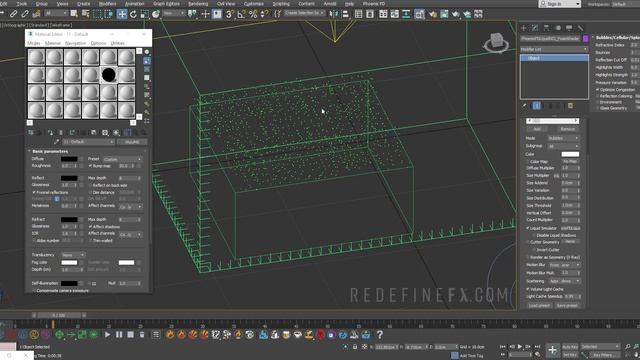This screenshot has height=360, width=640.
Task: Toggle the Volume Light Cache checkbox
Action: point(528,289)
